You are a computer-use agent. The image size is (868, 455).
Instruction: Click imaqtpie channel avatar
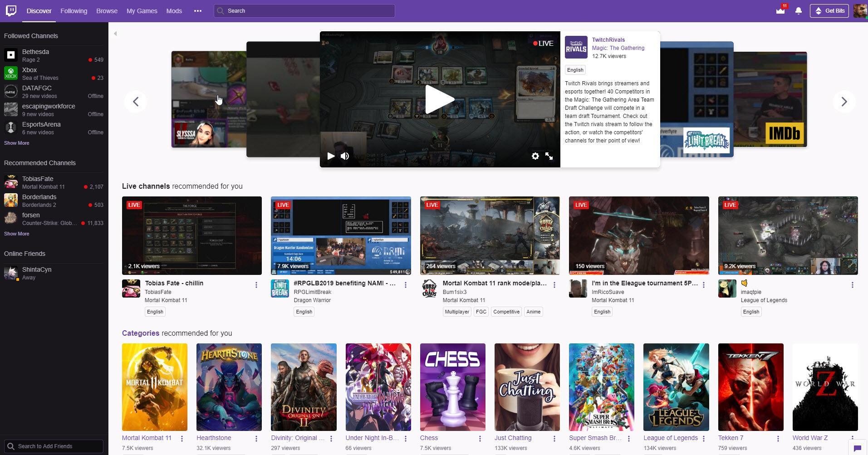tap(727, 289)
